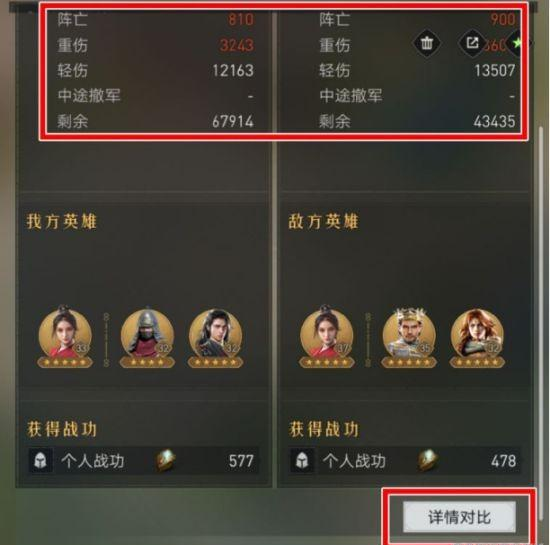The image size is (550, 545).
Task: Click the share export icon
Action: [472, 43]
